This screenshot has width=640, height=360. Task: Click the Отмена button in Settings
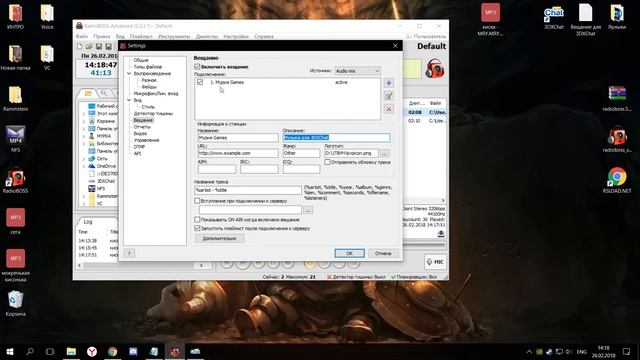pyautogui.click(x=383, y=253)
